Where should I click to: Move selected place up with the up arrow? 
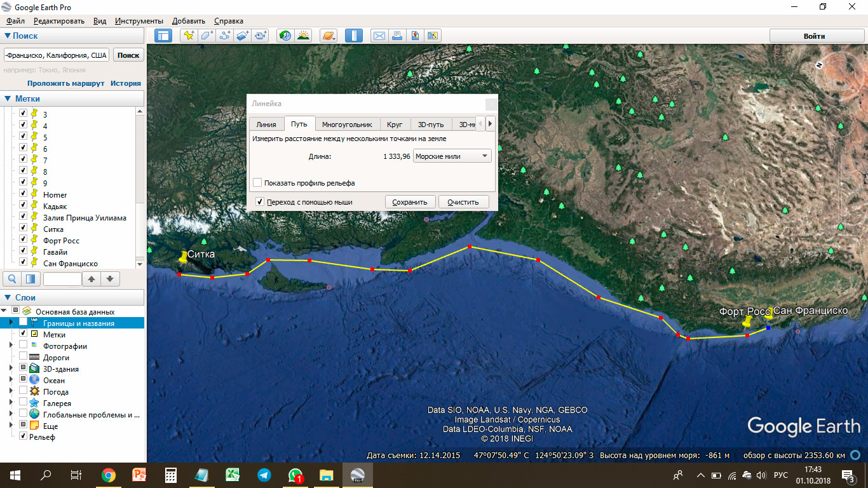[92, 278]
